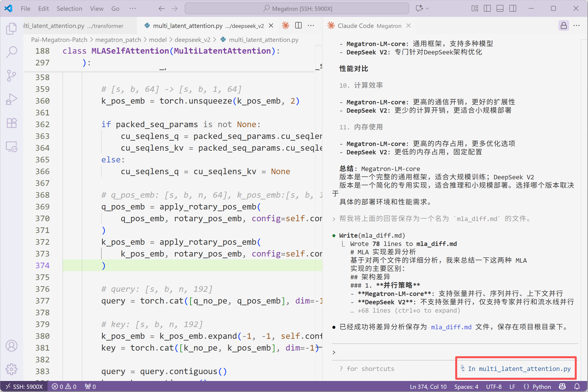Open the dropdown arrow beside the Copilot icon

click(427, 9)
